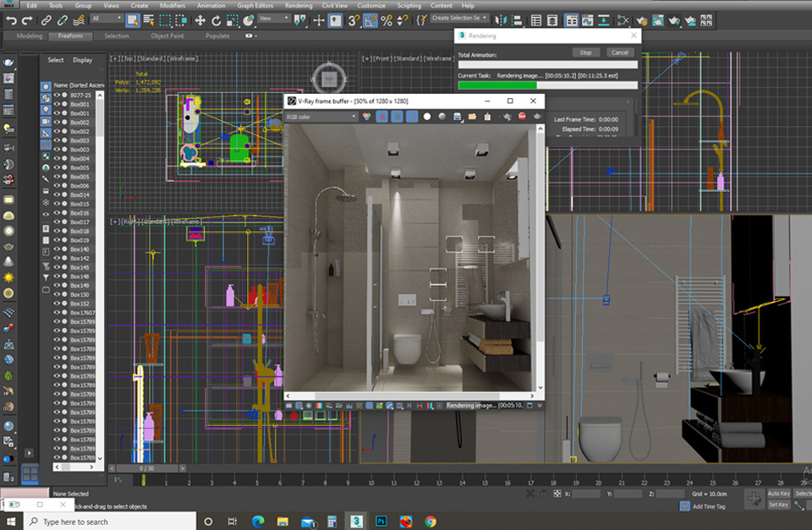Select the Move tool in main toolbar
The image size is (812, 530).
pos(200,19)
